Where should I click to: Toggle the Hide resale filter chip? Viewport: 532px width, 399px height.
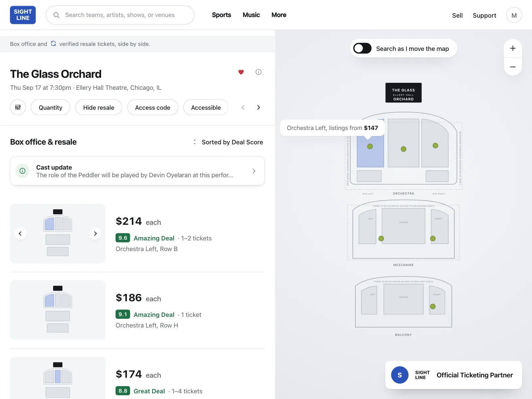click(99, 107)
